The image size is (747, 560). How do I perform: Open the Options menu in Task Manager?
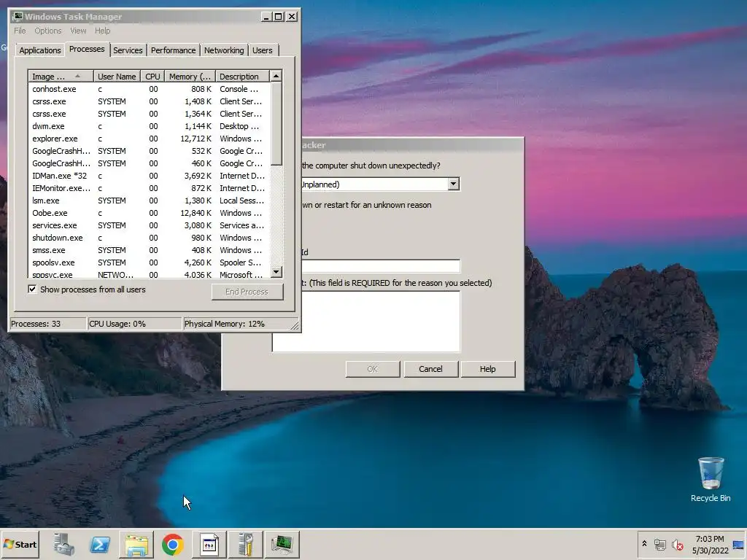pos(47,31)
